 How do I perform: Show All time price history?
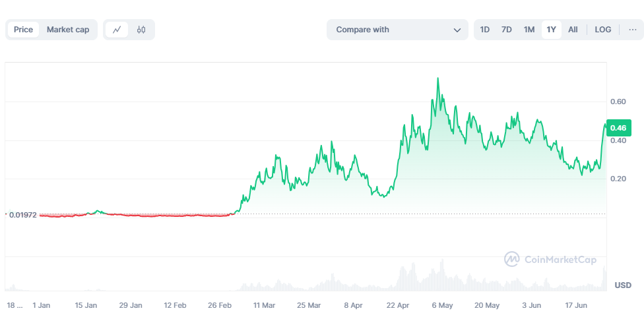[573, 30]
